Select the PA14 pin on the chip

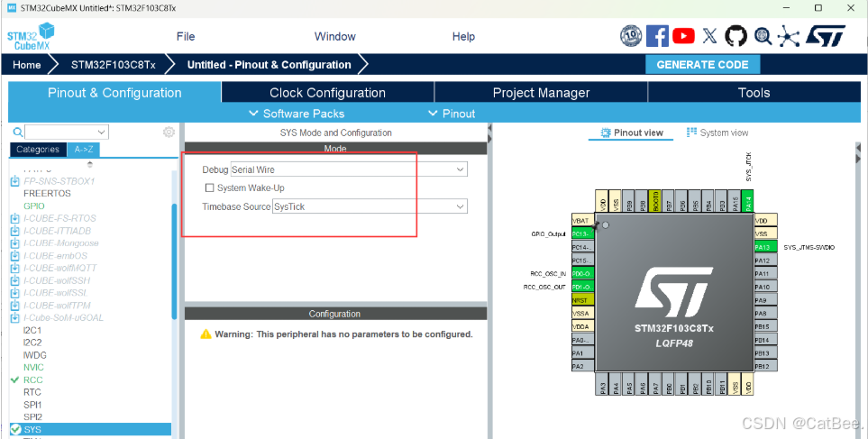pos(748,201)
